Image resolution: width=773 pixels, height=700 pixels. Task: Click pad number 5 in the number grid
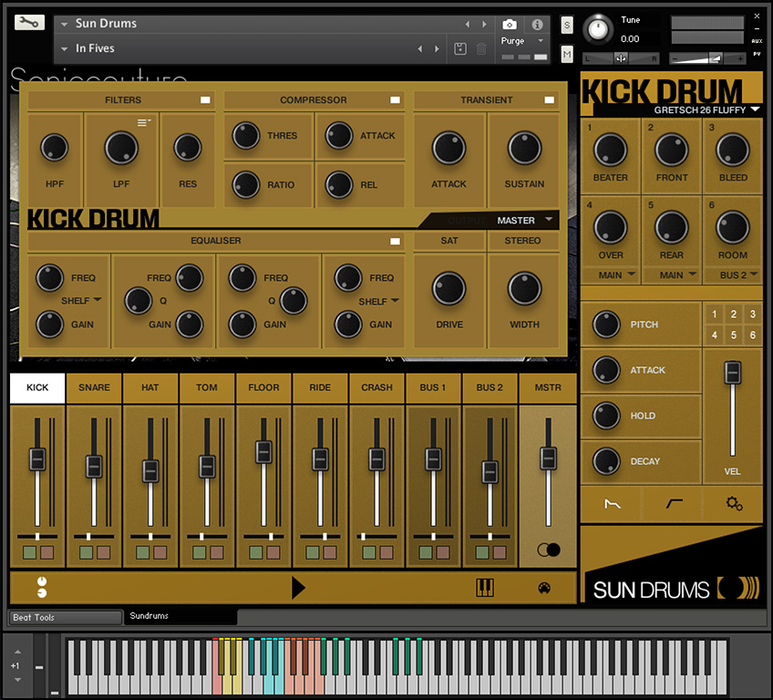pos(734,335)
